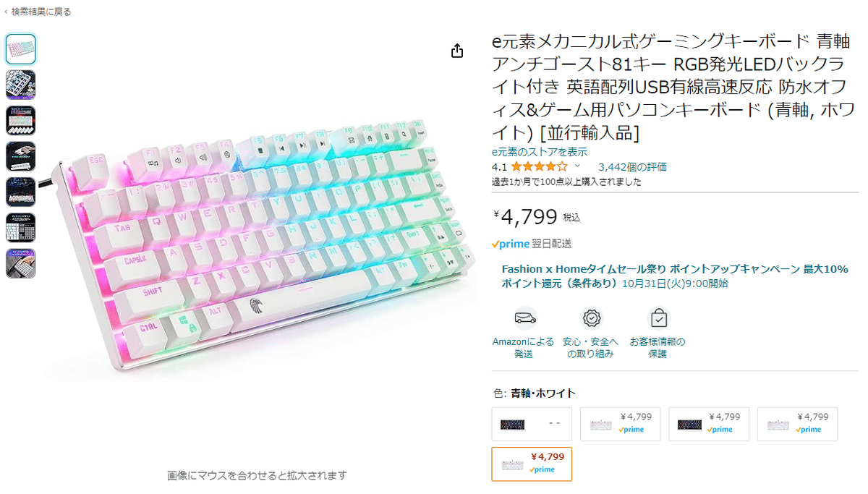
Task: Choose the fourth white keyboard color variant
Action: [798, 424]
